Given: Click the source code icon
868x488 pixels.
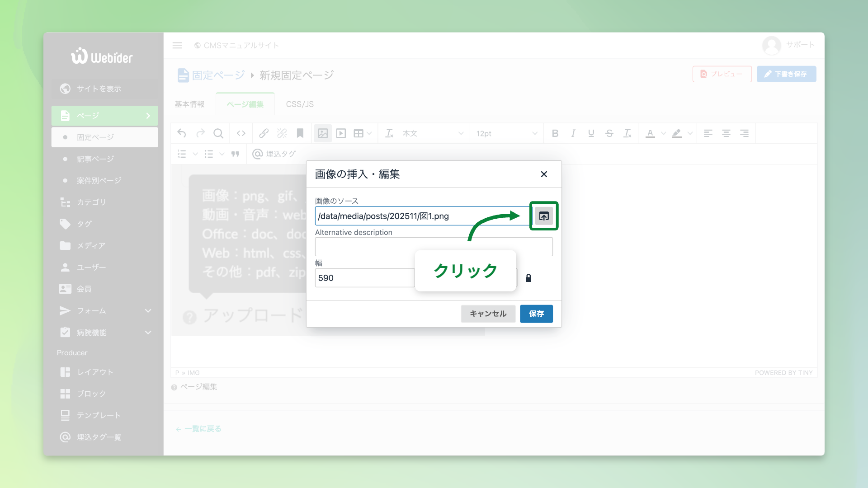Looking at the screenshot, I should pos(241,133).
